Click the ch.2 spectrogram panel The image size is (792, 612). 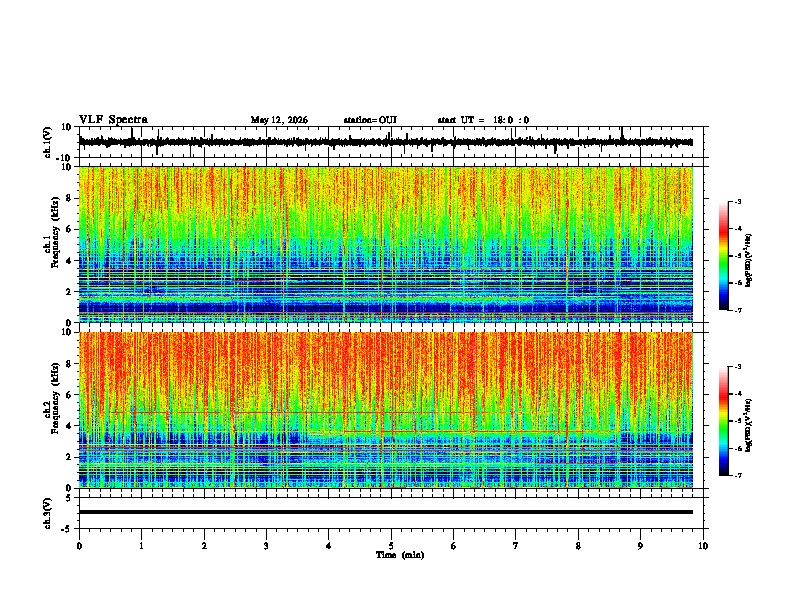click(x=386, y=410)
